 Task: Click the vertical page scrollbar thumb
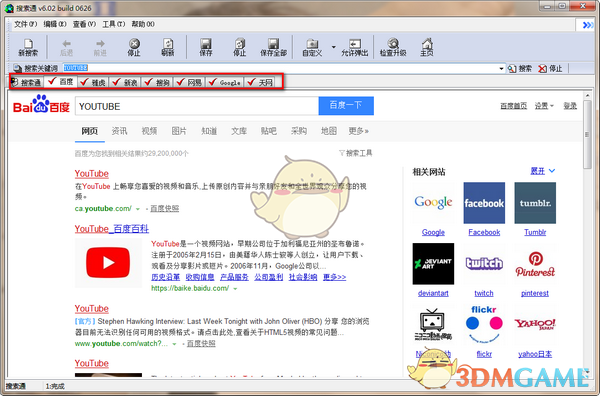(x=587, y=134)
